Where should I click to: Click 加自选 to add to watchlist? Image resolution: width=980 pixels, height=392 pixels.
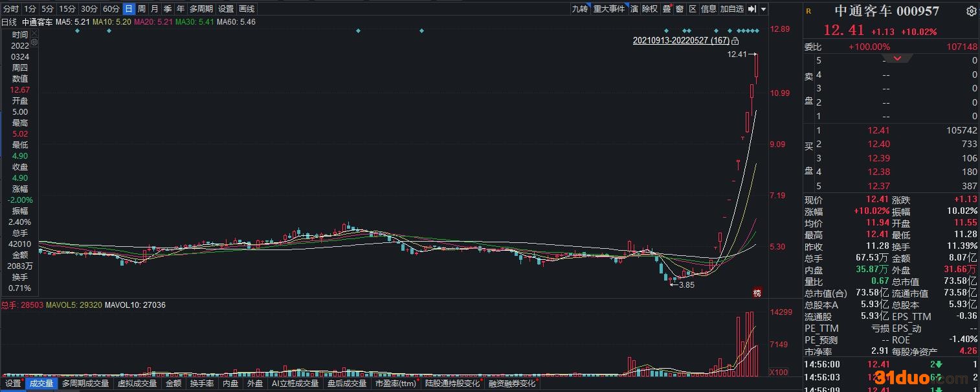click(731, 9)
